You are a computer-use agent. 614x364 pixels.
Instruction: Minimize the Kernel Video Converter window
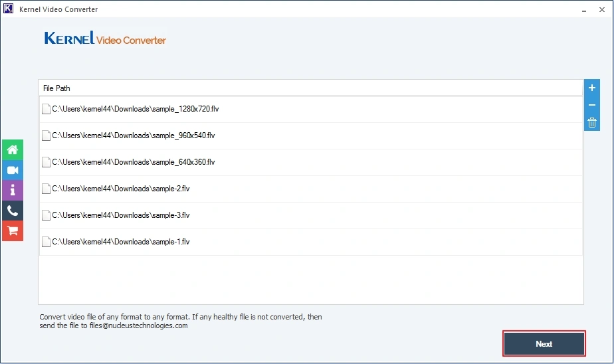[584, 10]
